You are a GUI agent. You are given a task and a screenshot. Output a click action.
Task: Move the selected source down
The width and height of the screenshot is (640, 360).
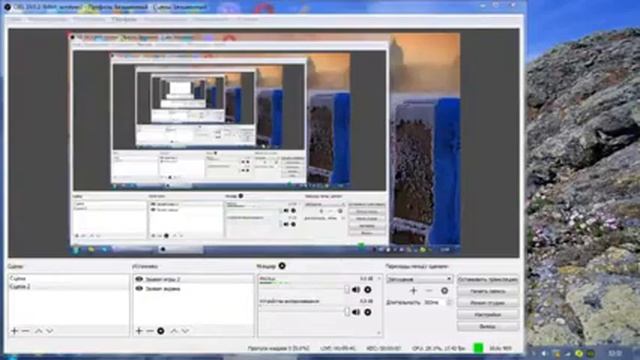click(185, 331)
